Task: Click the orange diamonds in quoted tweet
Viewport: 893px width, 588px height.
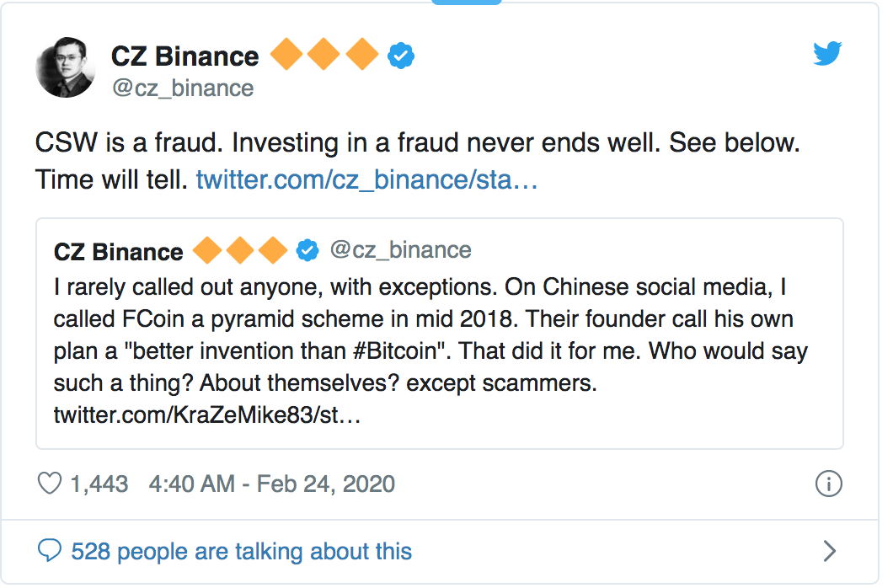Action: point(240,250)
